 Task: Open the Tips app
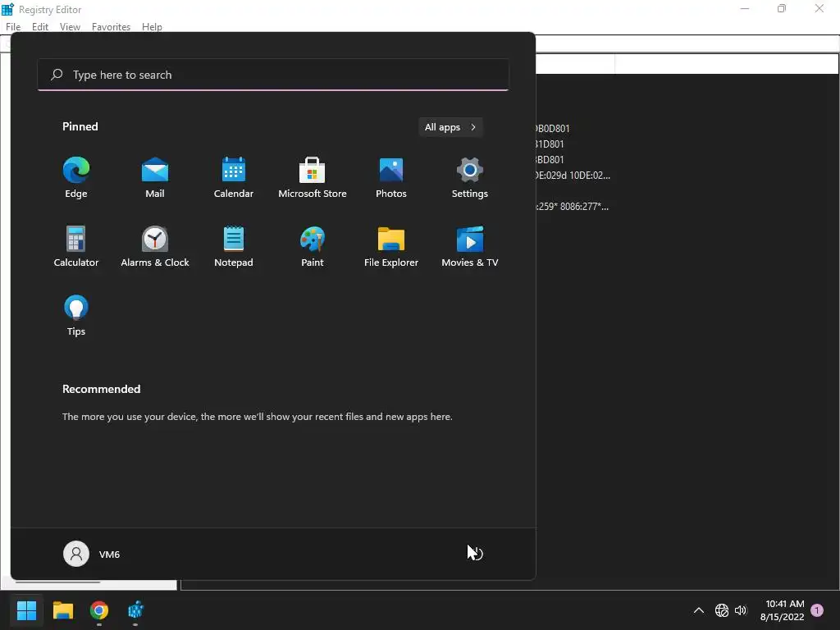click(76, 316)
